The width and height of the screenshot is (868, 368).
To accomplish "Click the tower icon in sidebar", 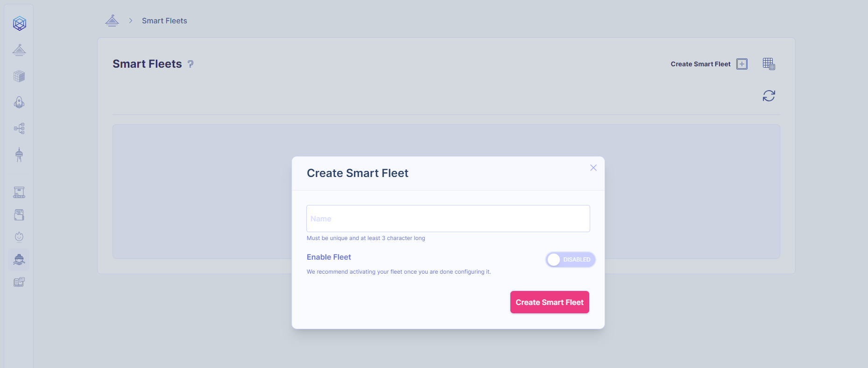I will (19, 155).
